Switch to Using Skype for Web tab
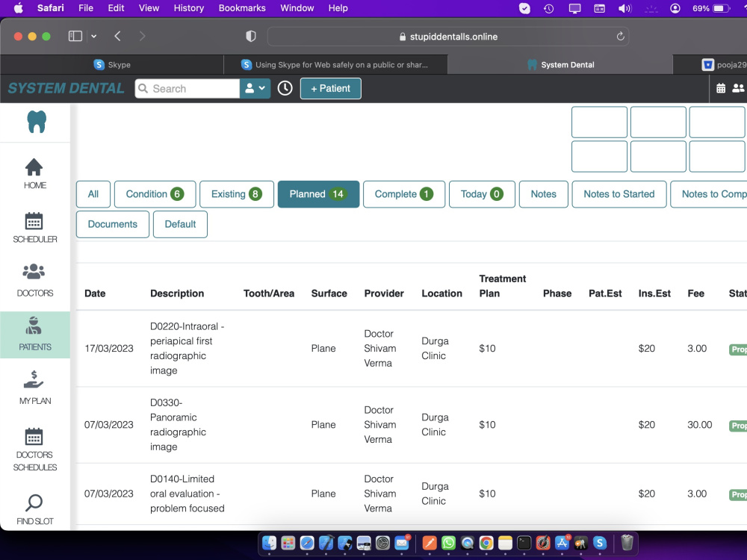The image size is (747, 560). coord(335,65)
